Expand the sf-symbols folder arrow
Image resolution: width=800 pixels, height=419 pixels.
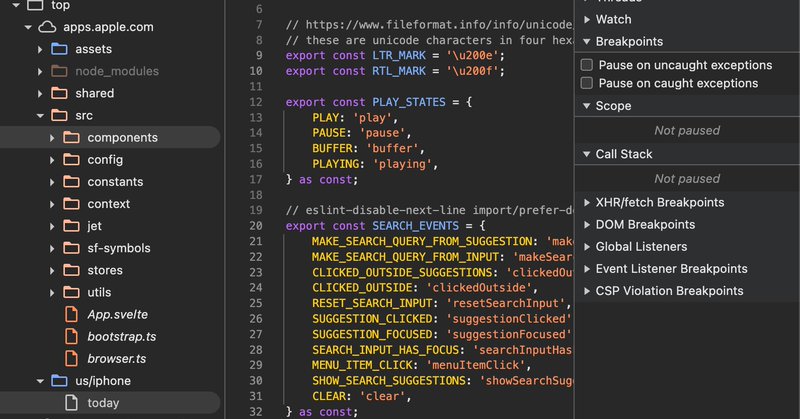pyautogui.click(x=52, y=249)
